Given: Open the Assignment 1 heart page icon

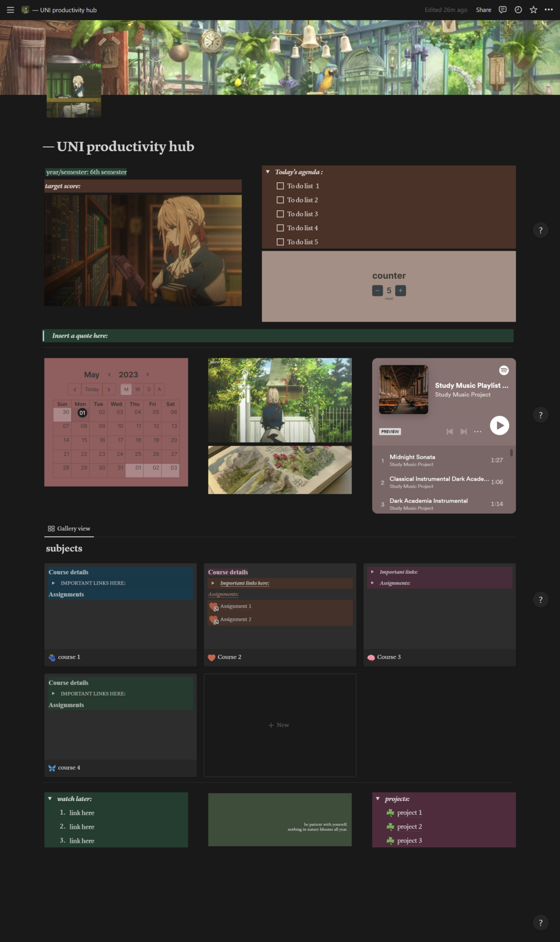Looking at the screenshot, I should coord(213,606).
